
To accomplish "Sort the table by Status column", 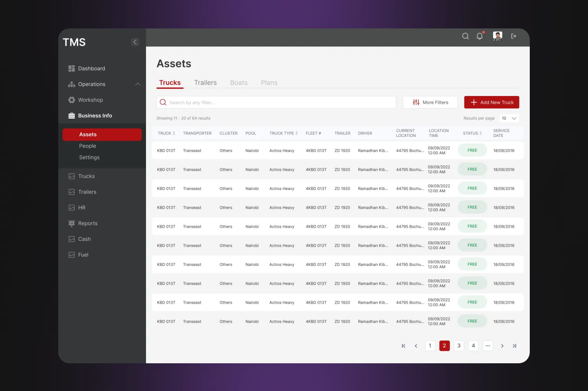I will pos(472,133).
